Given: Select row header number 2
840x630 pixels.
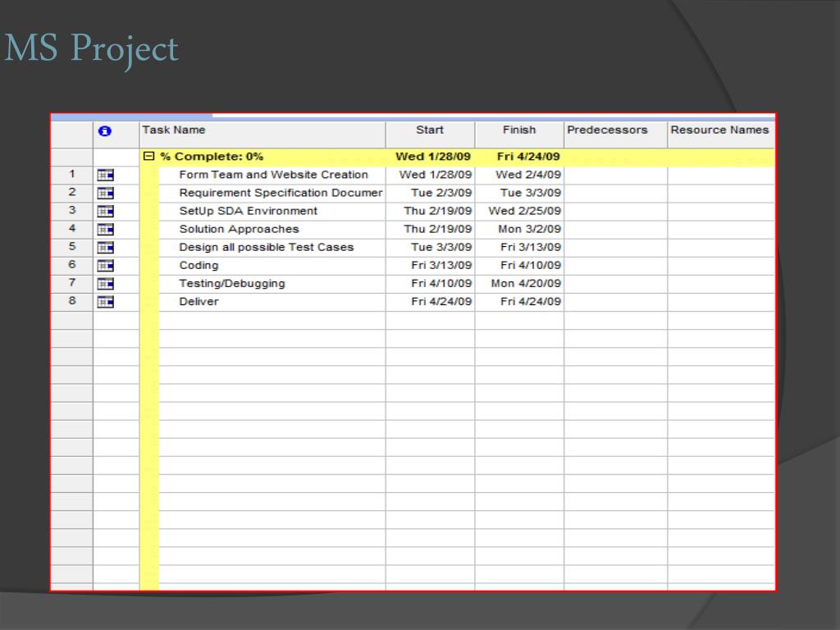Looking at the screenshot, I should pos(72,193).
